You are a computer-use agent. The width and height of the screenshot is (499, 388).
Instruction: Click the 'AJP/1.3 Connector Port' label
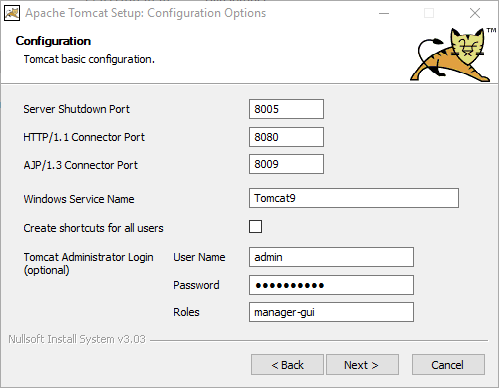click(80, 165)
